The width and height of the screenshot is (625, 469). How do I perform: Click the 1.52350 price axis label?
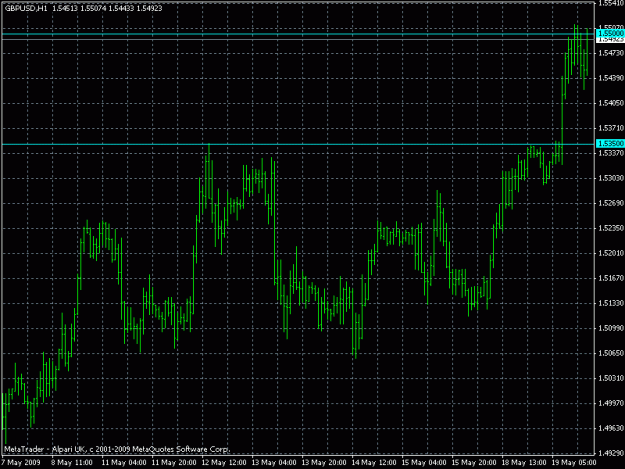click(x=611, y=228)
